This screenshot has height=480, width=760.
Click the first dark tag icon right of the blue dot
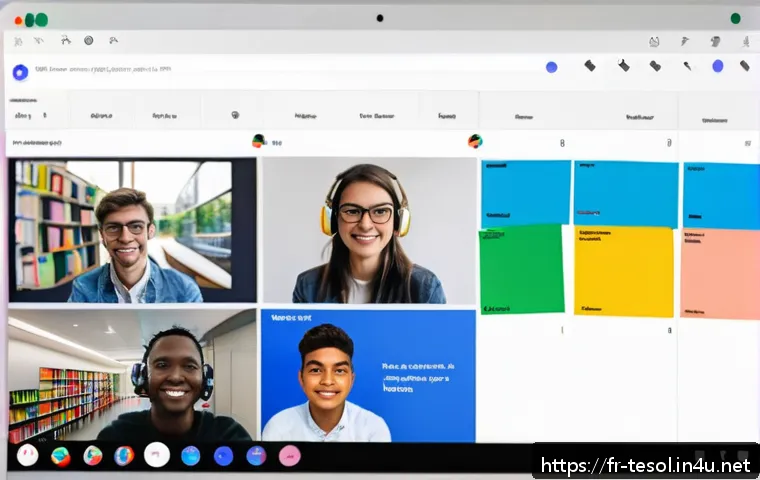tap(590, 66)
